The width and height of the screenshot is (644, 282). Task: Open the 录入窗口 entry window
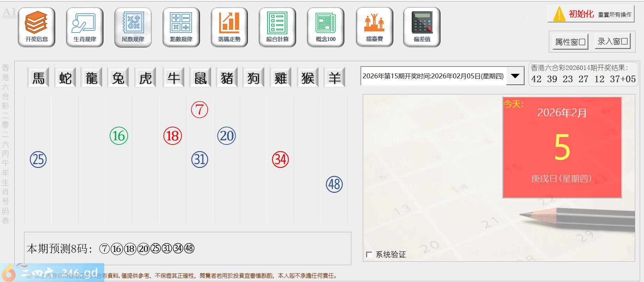coord(613,42)
